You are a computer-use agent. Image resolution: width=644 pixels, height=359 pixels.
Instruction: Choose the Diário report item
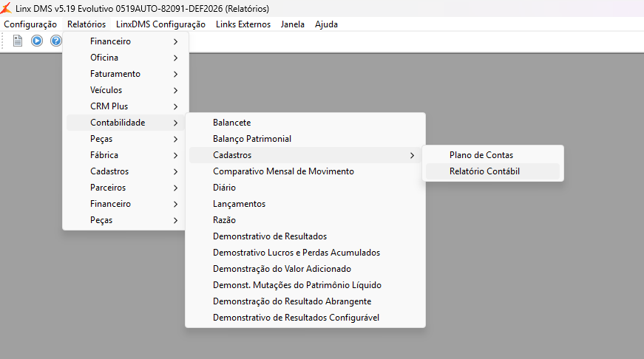click(224, 188)
